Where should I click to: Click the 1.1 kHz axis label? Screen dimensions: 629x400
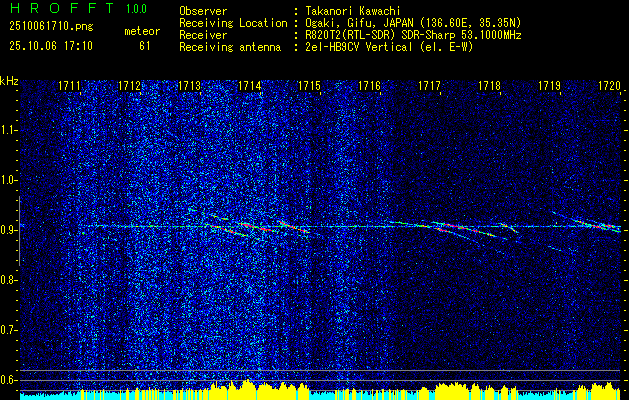[x=9, y=130]
